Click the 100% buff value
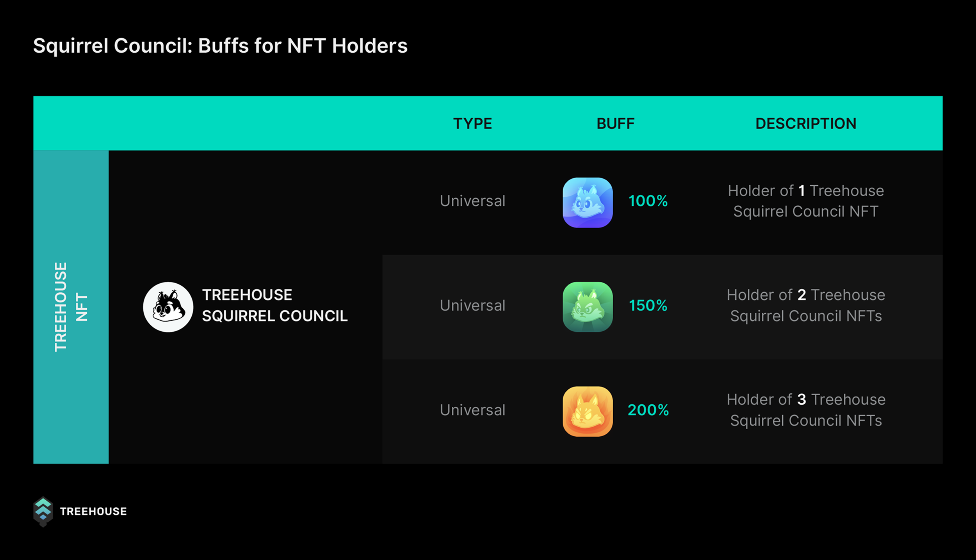976x560 pixels. (x=648, y=201)
